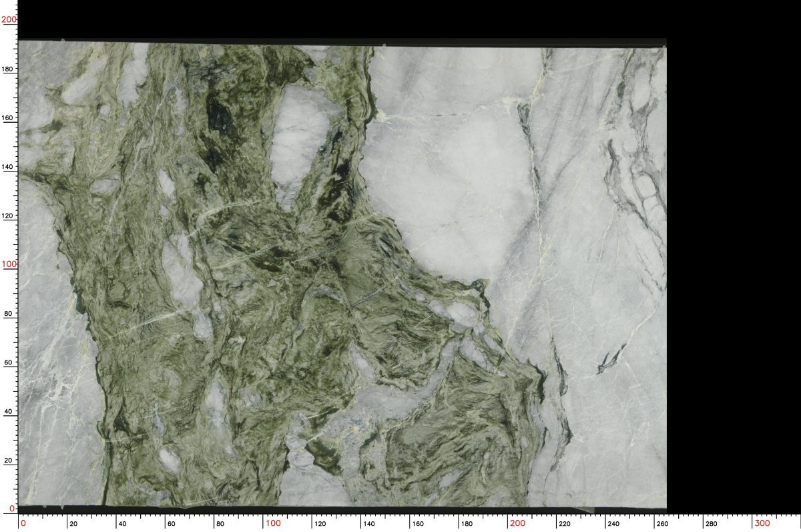Click the red 100 mark on the horizontal ruler
Screen dimensions: 801x532
point(273,523)
